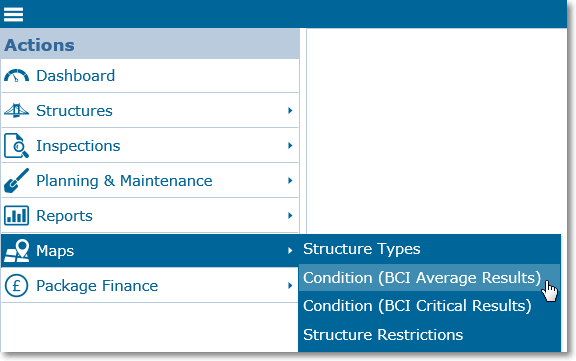Viewport: 576px width, 361px height.
Task: Expand the Package Finance submenu arrow
Action: (x=290, y=285)
